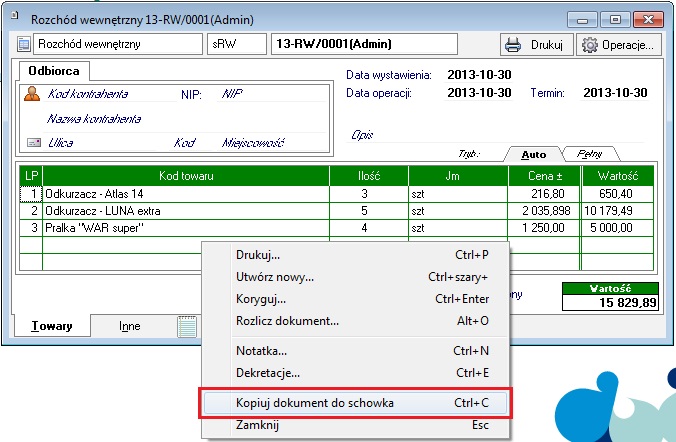
Task: Maximize the Rozchód wewnętrzny window
Action: click(615, 19)
